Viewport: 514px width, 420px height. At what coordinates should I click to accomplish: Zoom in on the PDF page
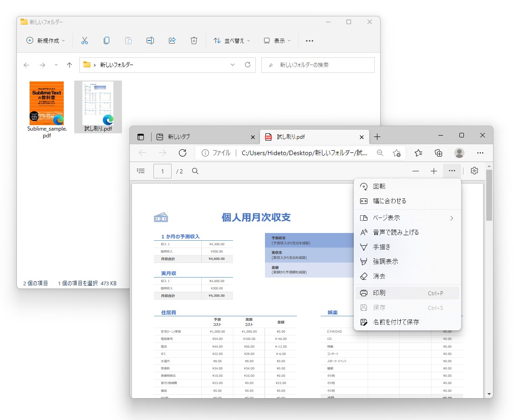pos(434,171)
